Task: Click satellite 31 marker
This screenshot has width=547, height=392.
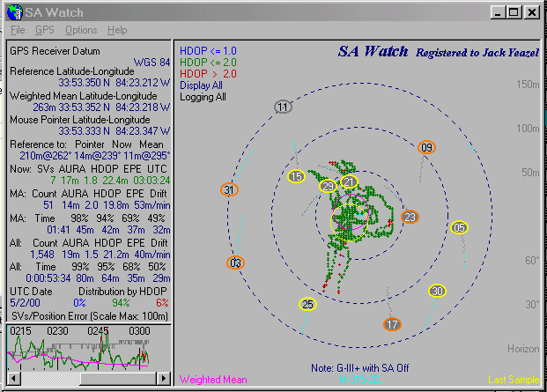Action: click(x=229, y=190)
